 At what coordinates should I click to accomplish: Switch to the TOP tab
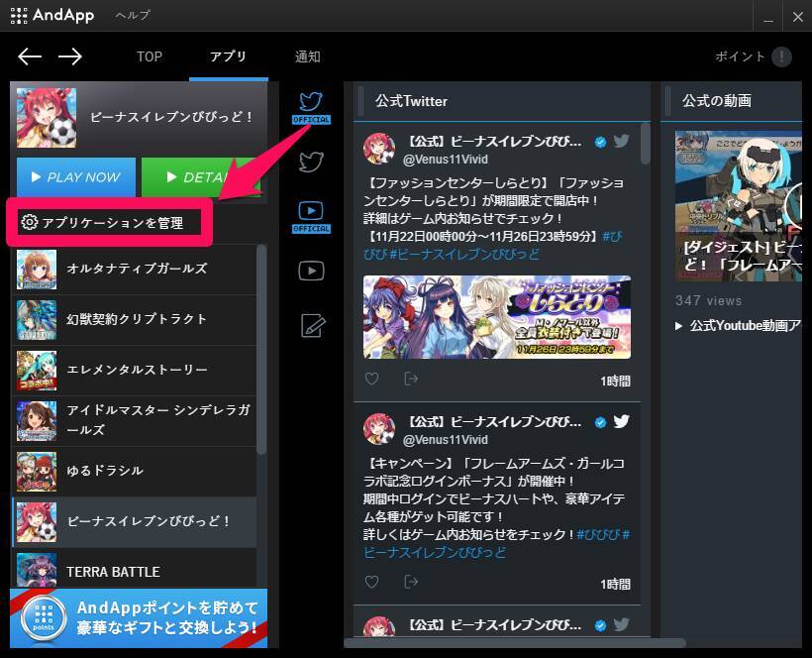tap(150, 56)
